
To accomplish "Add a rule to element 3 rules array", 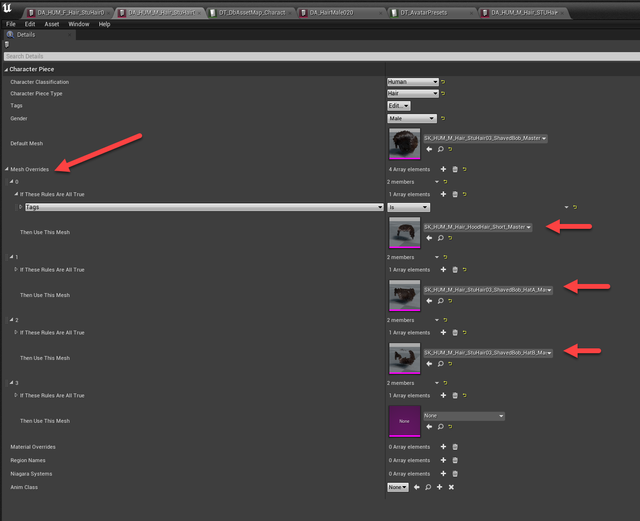I will [443, 396].
